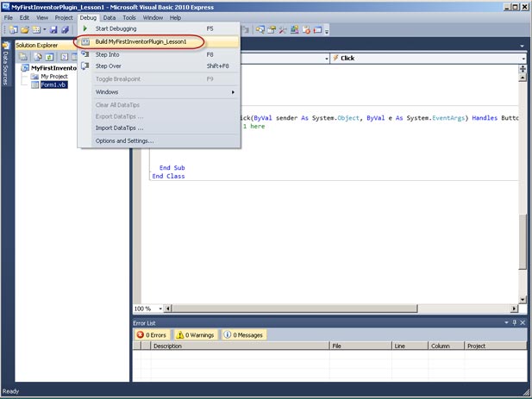Pin the Error List panel
The height and width of the screenshot is (399, 532).
click(x=516, y=322)
